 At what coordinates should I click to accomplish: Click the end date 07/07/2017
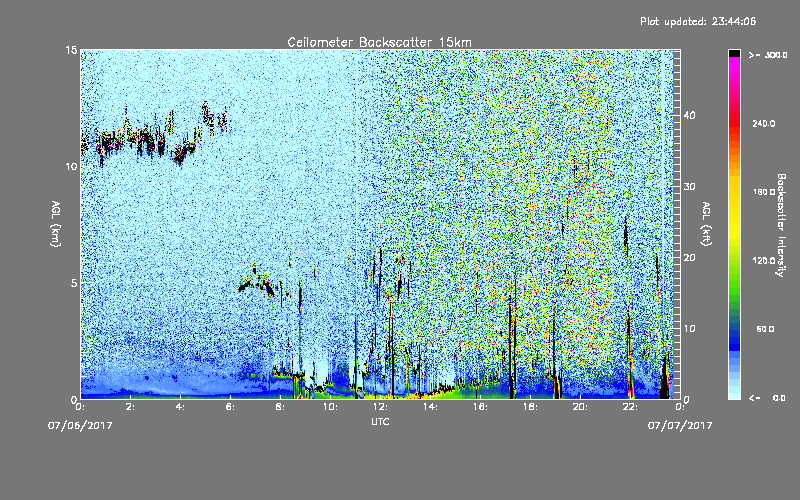pyautogui.click(x=680, y=426)
